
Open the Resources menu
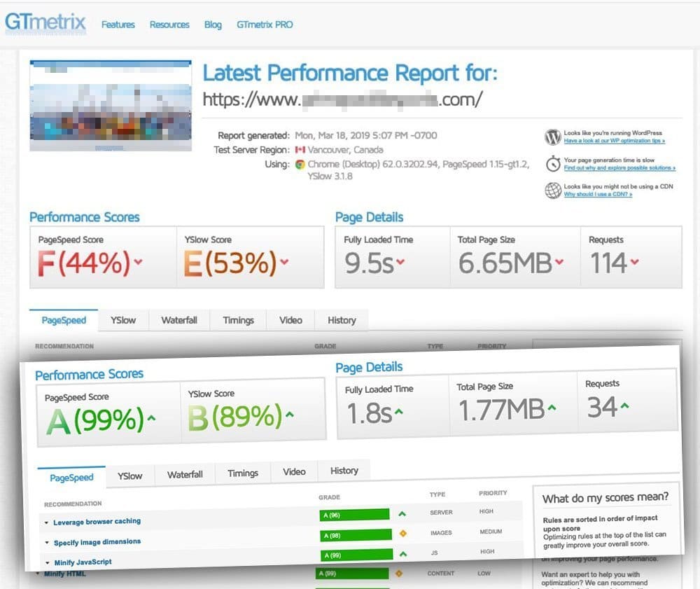[x=169, y=25]
